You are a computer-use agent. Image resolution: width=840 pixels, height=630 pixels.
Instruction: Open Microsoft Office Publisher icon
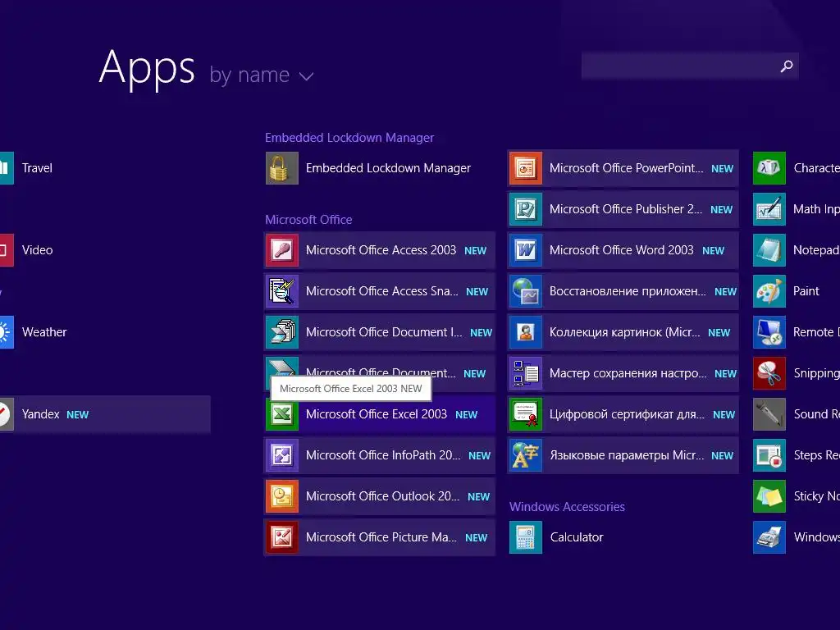point(526,209)
